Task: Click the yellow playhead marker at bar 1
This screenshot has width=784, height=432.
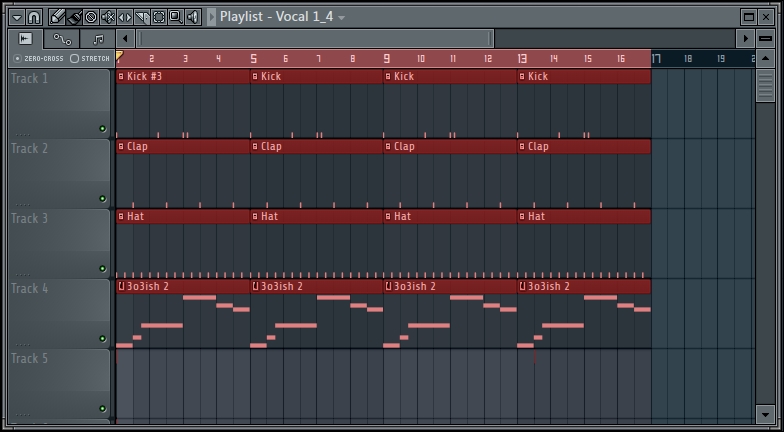Action: coord(119,56)
